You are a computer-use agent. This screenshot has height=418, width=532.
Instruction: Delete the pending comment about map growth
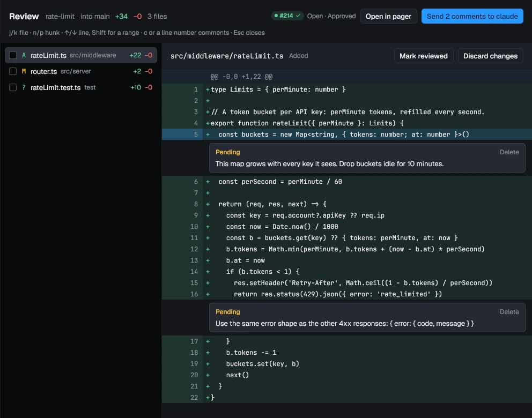pyautogui.click(x=509, y=152)
